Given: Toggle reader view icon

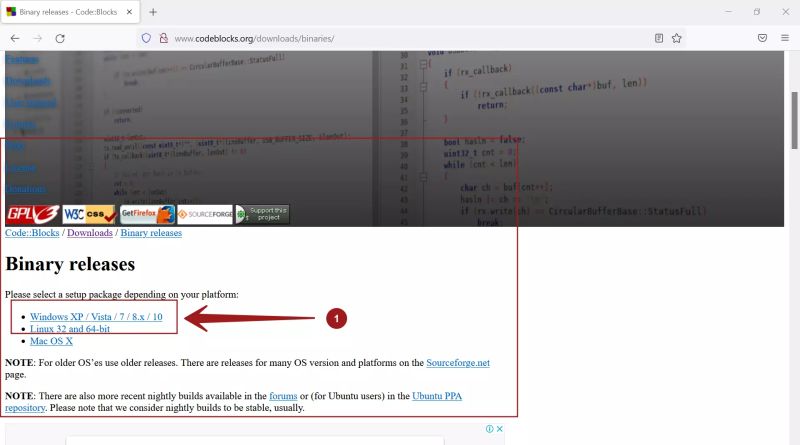Looking at the screenshot, I should 659,38.
